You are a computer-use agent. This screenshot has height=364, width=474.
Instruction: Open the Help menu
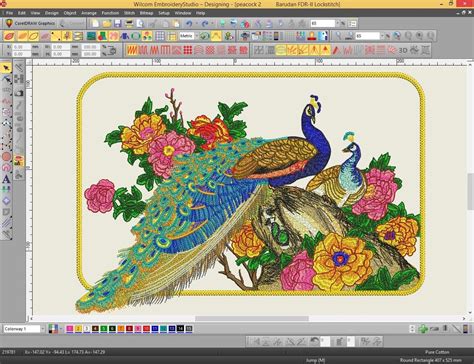tap(200, 13)
